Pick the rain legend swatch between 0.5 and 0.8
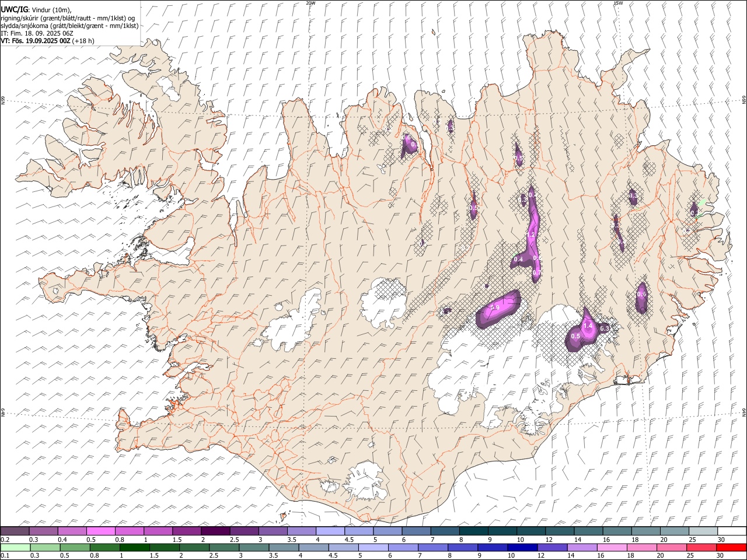This screenshot has width=747, height=560. tap(75, 547)
